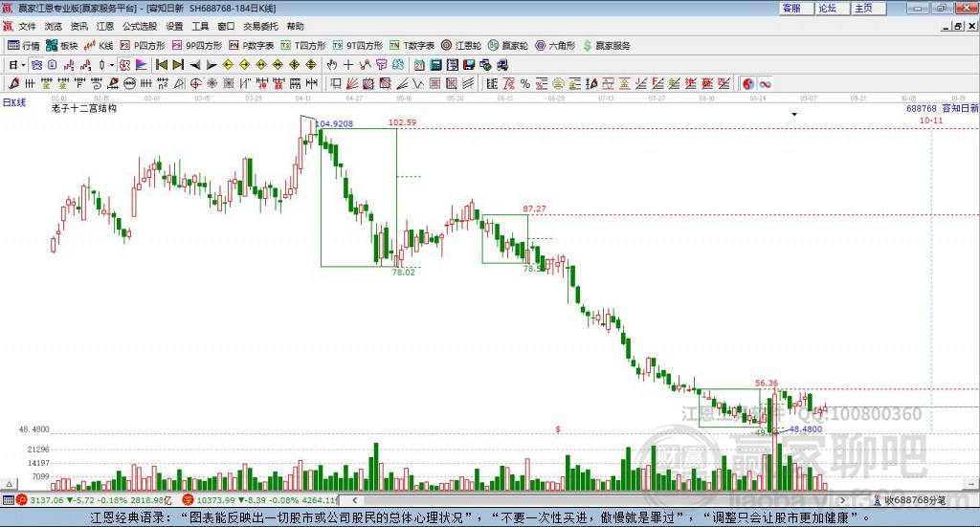980x527 pixels.
Task: Click the 收688768分笔 status item
Action: (910, 500)
